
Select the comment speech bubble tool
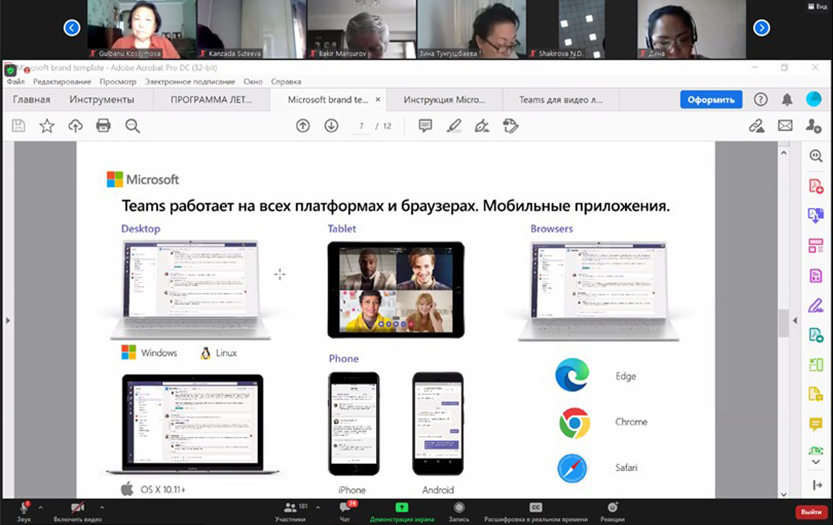[425, 126]
